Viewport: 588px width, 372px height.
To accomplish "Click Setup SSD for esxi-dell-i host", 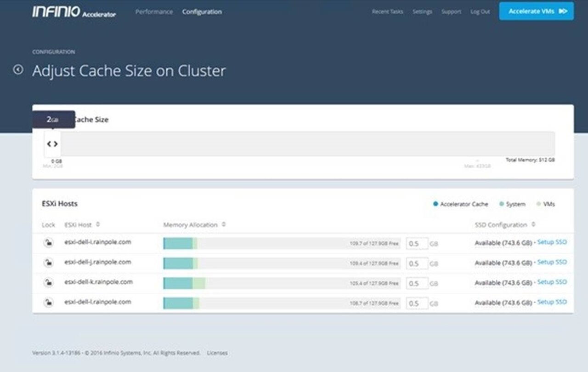I will point(552,242).
